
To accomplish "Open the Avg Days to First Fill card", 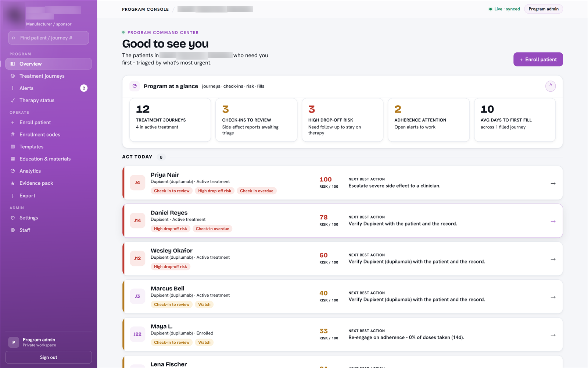I will 515,120.
